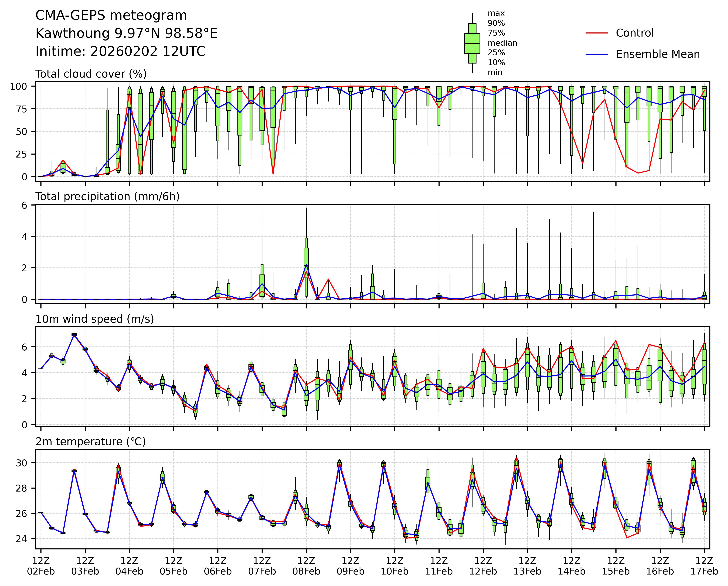Click the '10m wind speed (m/s)' panel title
The width and height of the screenshot is (728, 586).
click(x=95, y=319)
